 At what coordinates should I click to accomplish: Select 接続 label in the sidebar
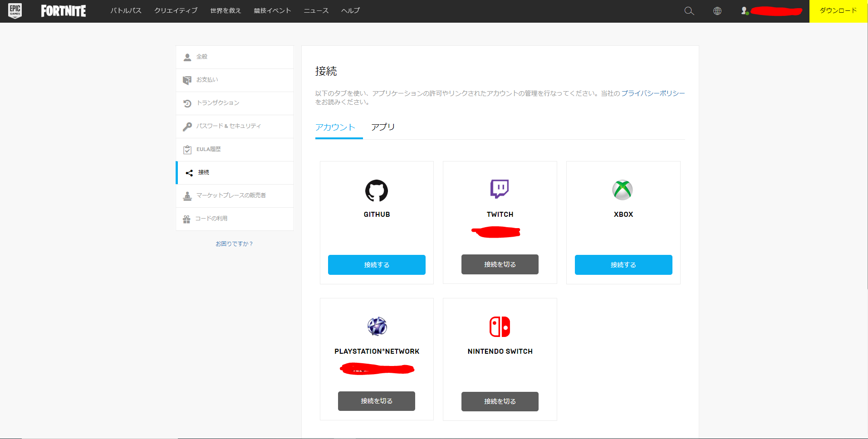(x=204, y=172)
